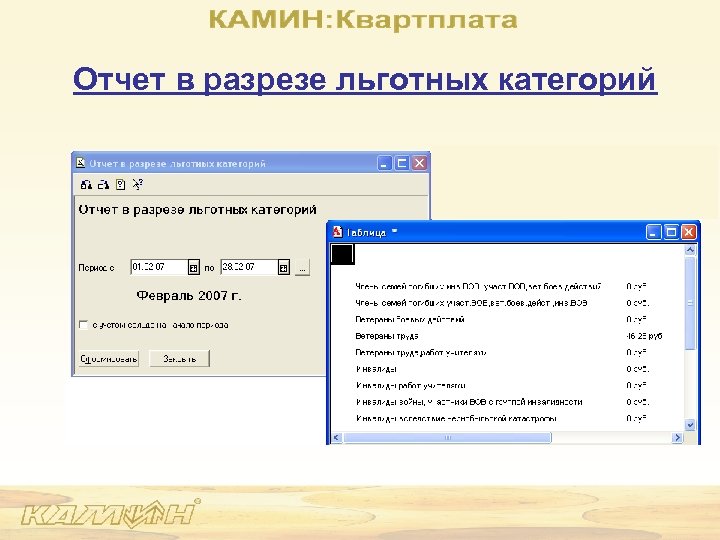
Task: Click the report window title bar icon
Action: click(x=81, y=163)
